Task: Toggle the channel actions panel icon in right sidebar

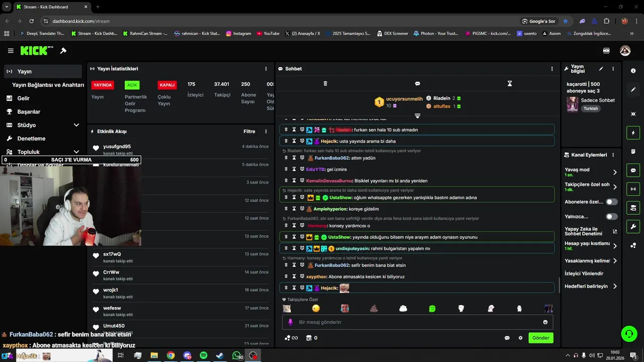Action: tap(633, 208)
